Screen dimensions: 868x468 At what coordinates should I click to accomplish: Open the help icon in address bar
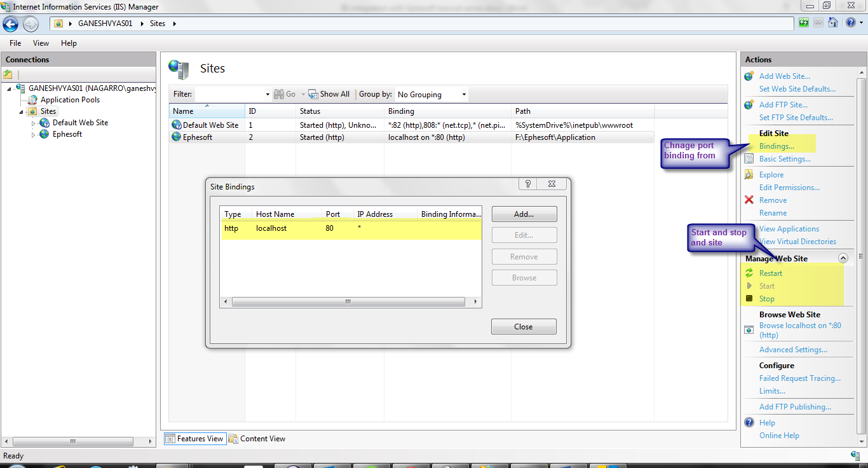(x=851, y=23)
